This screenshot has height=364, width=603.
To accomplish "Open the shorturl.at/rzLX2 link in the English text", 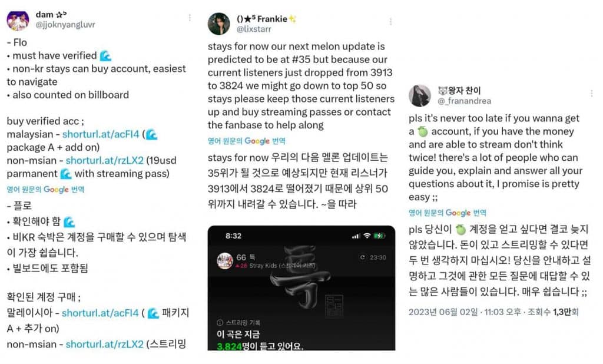I will click(x=105, y=160).
